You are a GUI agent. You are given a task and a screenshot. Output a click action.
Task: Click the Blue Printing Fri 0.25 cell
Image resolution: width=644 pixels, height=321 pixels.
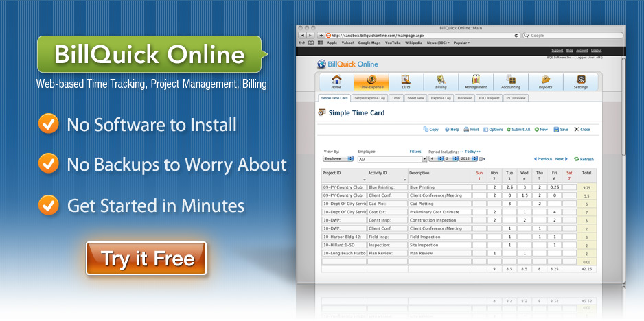555,187
